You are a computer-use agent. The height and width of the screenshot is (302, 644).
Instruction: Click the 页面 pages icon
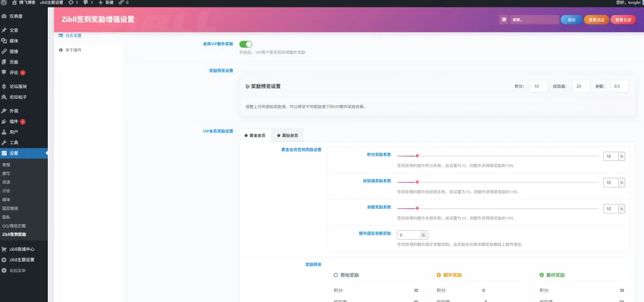pos(4,62)
